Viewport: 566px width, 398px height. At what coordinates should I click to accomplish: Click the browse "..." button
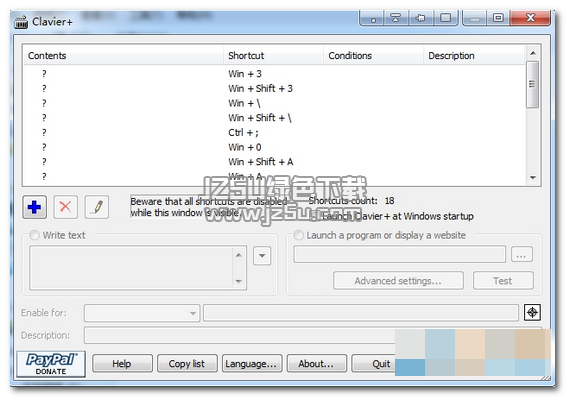pyautogui.click(x=522, y=254)
